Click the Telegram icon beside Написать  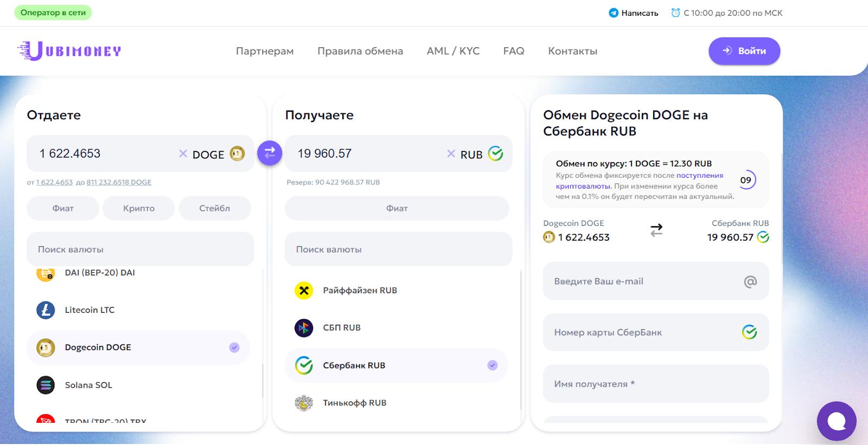click(x=613, y=13)
